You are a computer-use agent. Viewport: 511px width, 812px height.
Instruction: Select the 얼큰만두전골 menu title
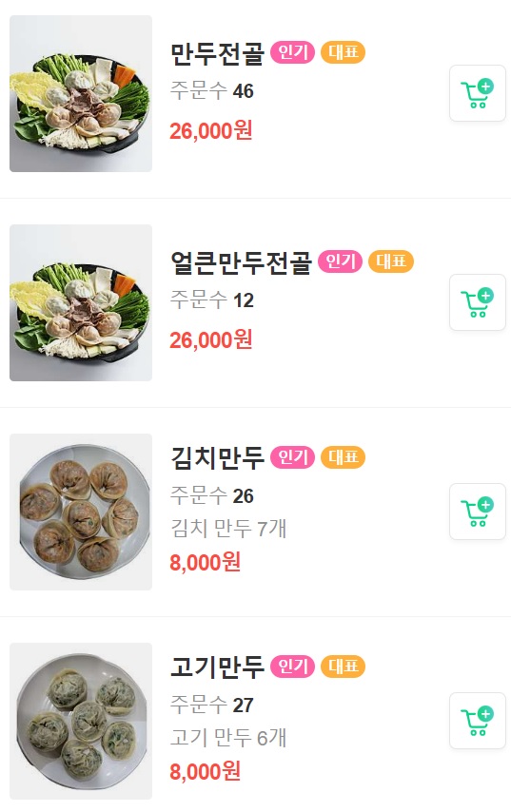click(241, 262)
